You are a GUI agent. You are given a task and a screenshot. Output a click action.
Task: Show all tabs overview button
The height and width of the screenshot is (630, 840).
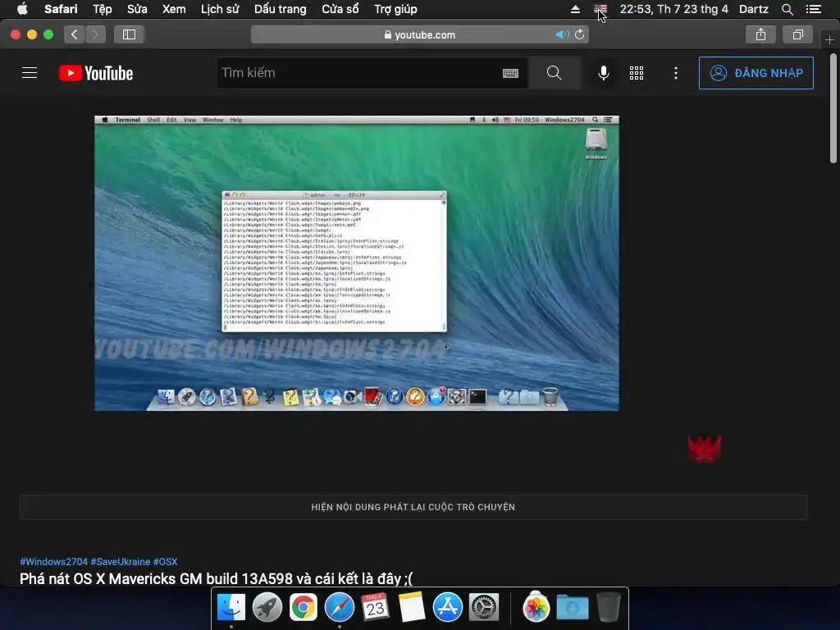click(x=798, y=34)
